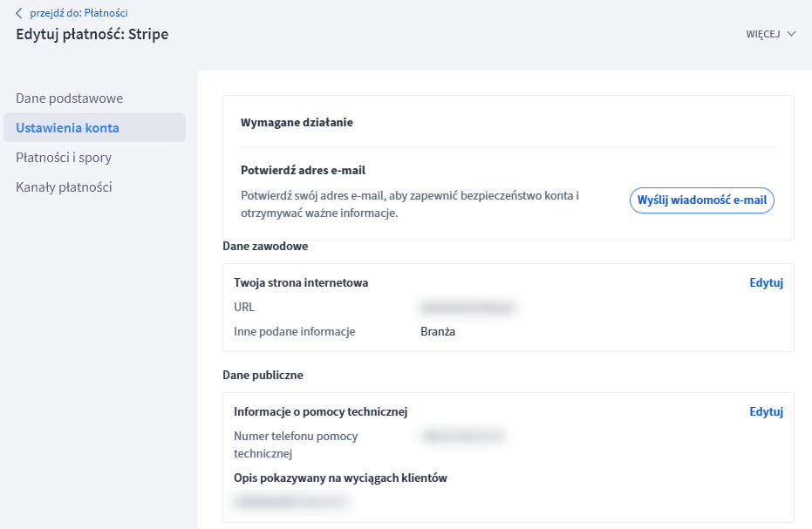812x529 pixels.
Task: Click the Dane publiczne section heading
Action: [263, 376]
